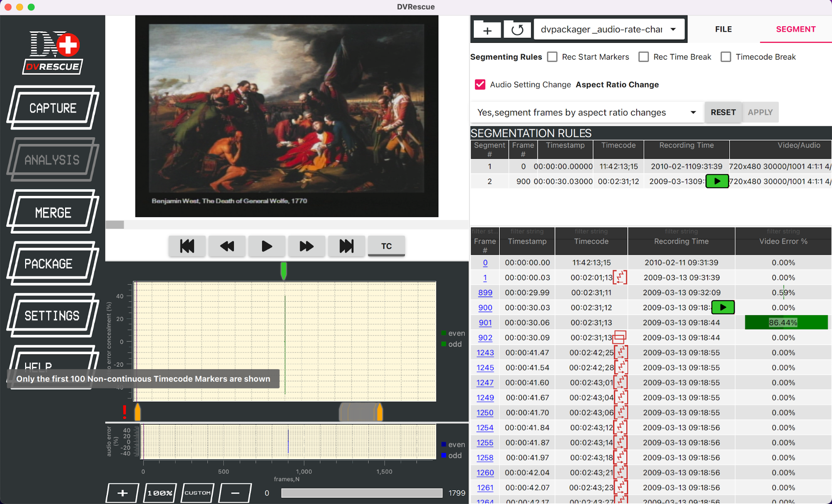Click the RESET button in segmentation rules
This screenshot has height=504, width=832.
[723, 112]
